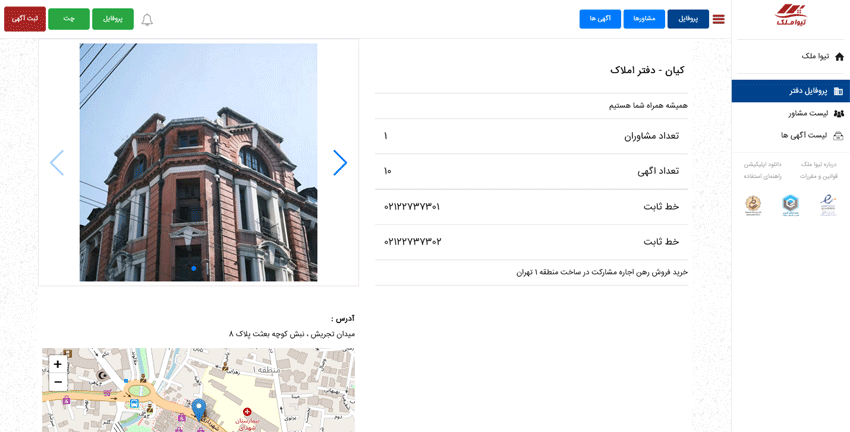Click the phone number ending in ۳۰۲
Image resolution: width=850 pixels, height=432 pixels.
point(412,242)
